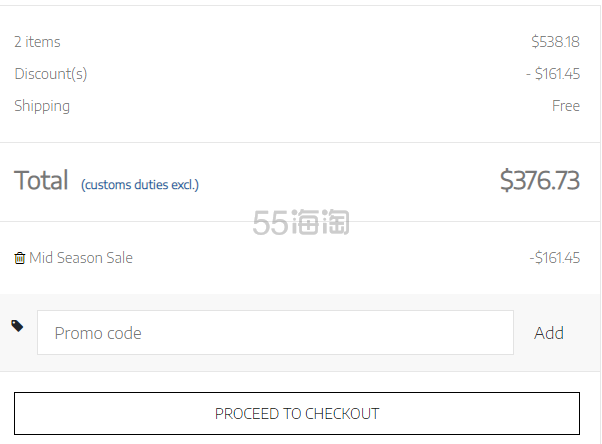The width and height of the screenshot is (602, 444).
Task: Click the Free shipping value
Action: tap(565, 106)
